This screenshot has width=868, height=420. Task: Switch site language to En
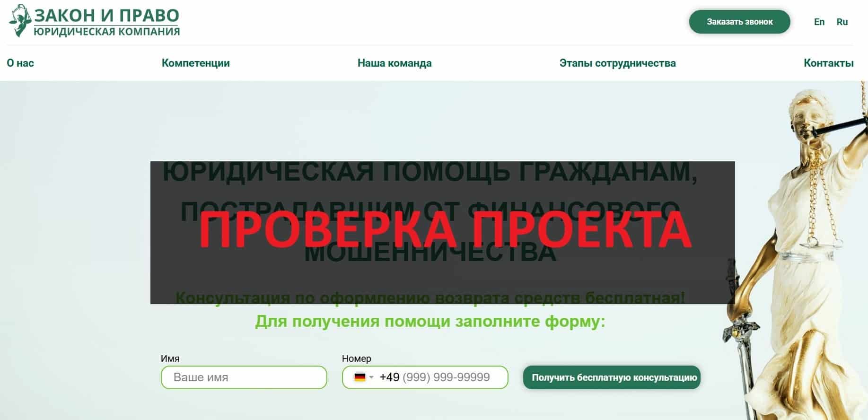[819, 22]
